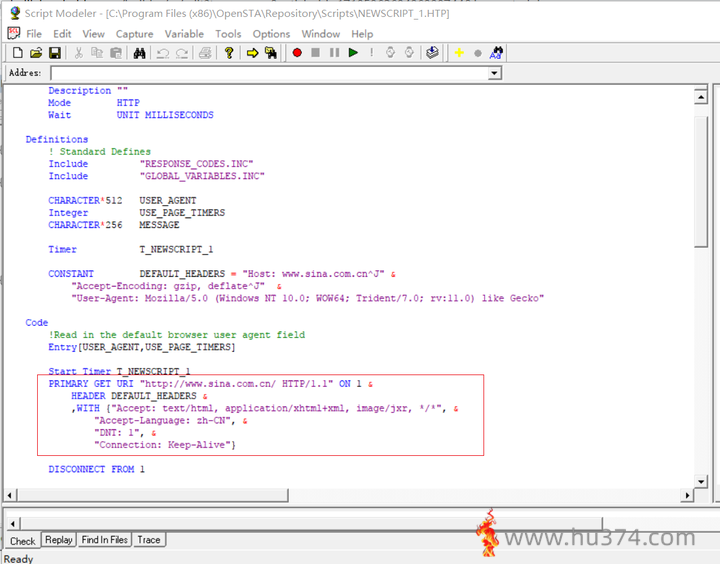Click the script editor scroll up arrow

[x=701, y=97]
